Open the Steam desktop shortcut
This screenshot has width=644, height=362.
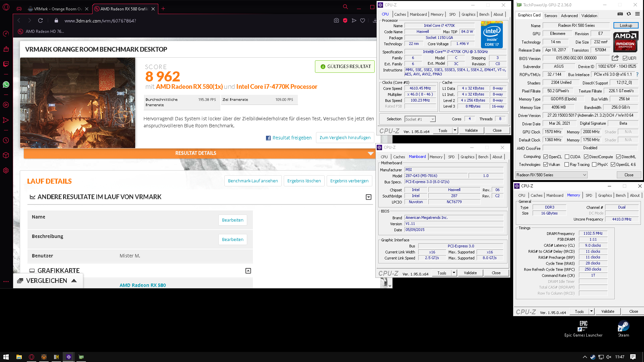click(x=624, y=328)
